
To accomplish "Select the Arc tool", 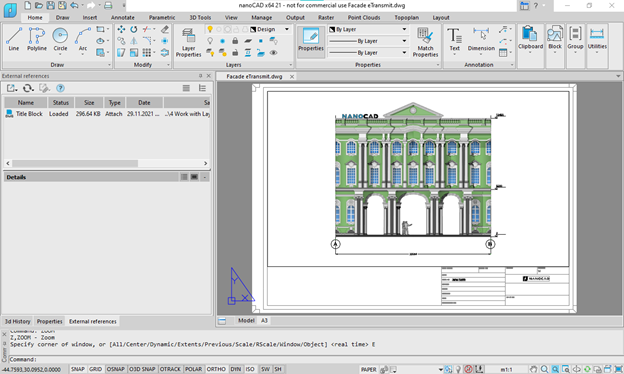I will [83, 39].
